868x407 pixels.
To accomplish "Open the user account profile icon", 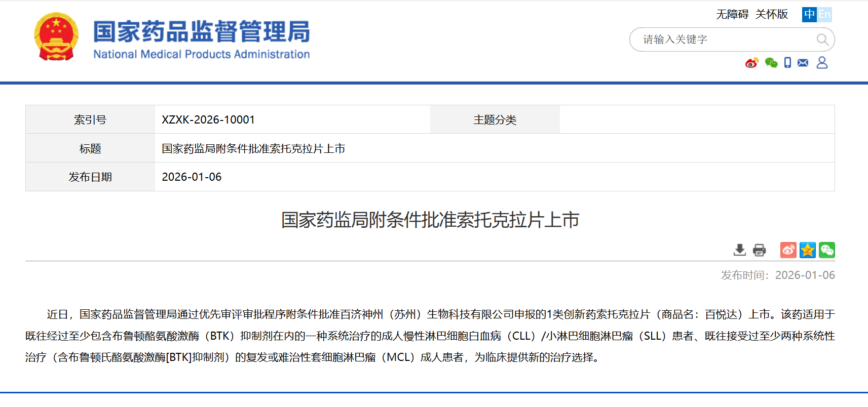I will pyautogui.click(x=822, y=63).
